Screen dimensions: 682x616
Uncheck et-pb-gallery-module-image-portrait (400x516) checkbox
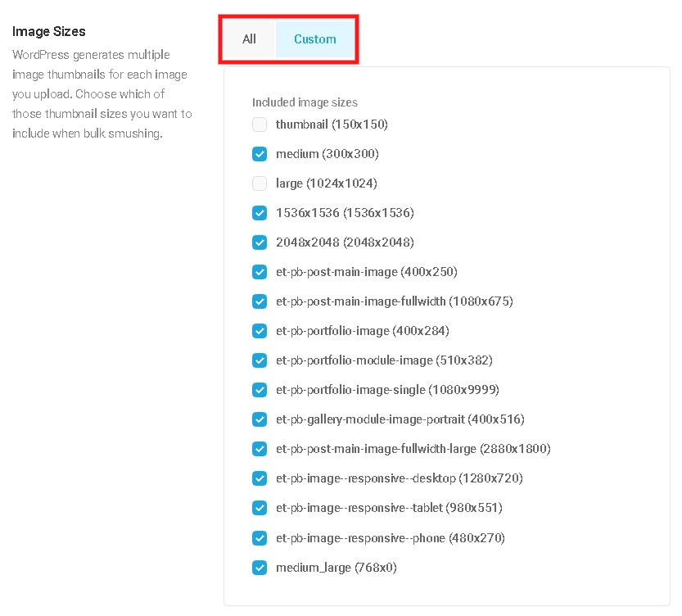tap(260, 419)
